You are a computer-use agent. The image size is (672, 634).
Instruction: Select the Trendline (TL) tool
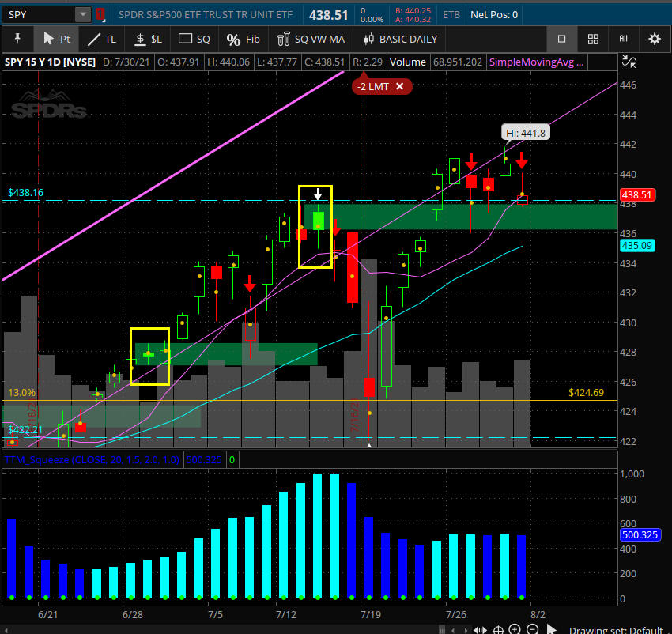click(x=101, y=39)
